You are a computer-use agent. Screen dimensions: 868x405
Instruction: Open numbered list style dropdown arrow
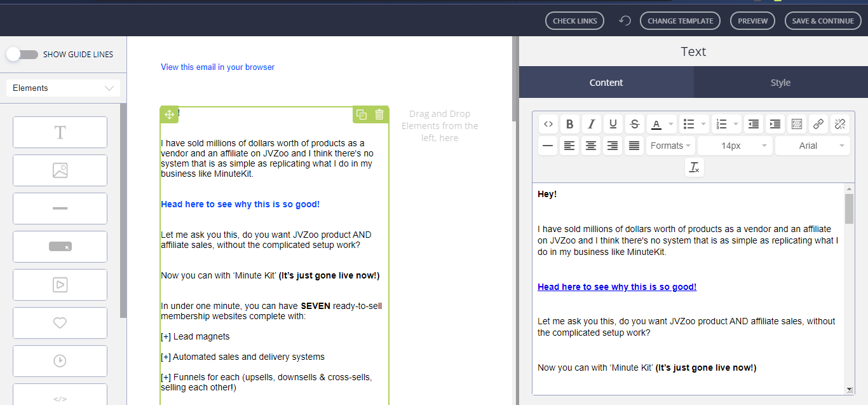tap(736, 124)
